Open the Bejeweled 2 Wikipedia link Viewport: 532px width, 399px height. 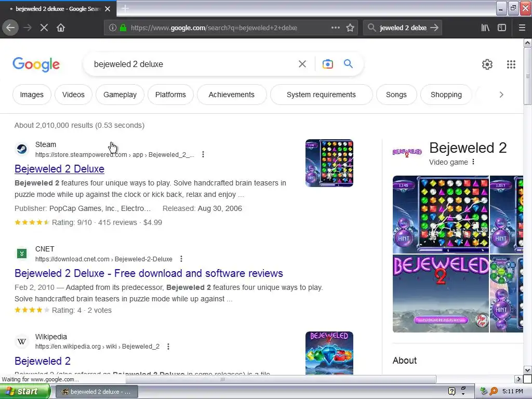(43, 361)
